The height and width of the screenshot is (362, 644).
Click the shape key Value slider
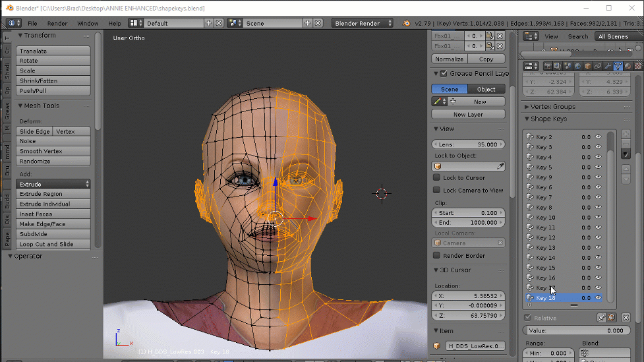tap(575, 331)
